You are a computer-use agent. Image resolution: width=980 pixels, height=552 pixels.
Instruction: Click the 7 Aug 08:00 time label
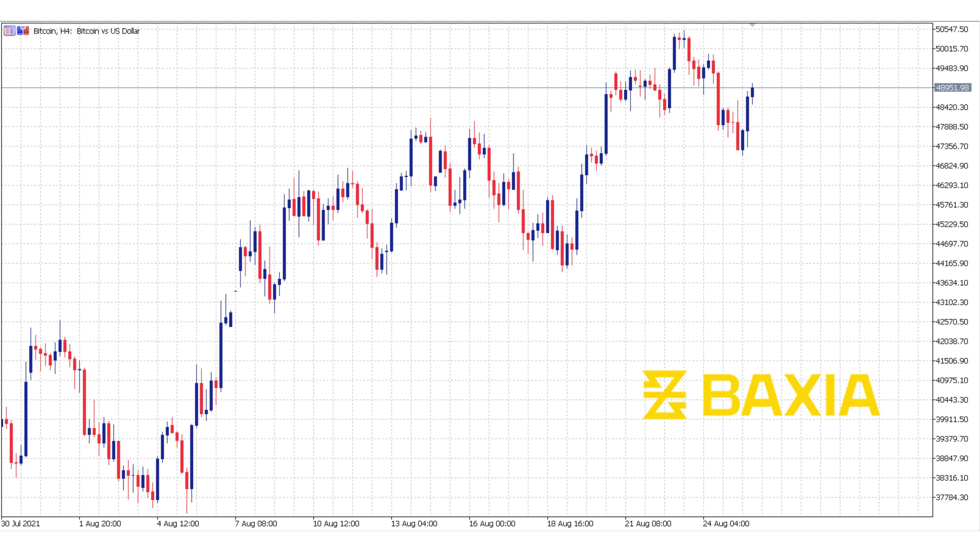tap(256, 524)
